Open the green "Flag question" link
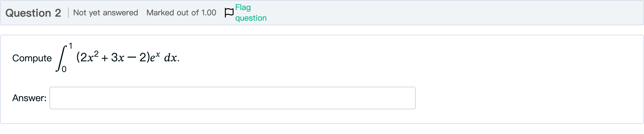The image size is (644, 134). [x=250, y=13]
